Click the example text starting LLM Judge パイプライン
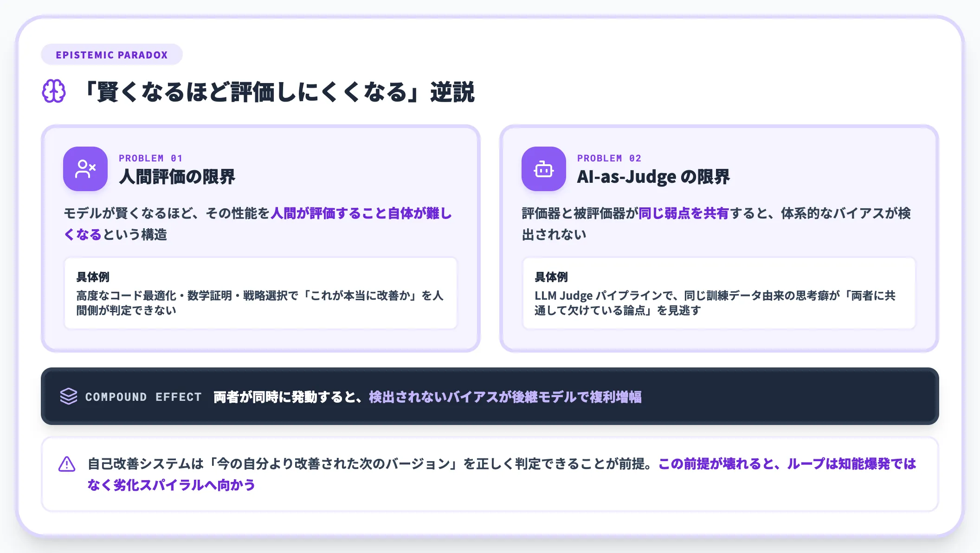This screenshot has width=980, height=553. coord(715,303)
